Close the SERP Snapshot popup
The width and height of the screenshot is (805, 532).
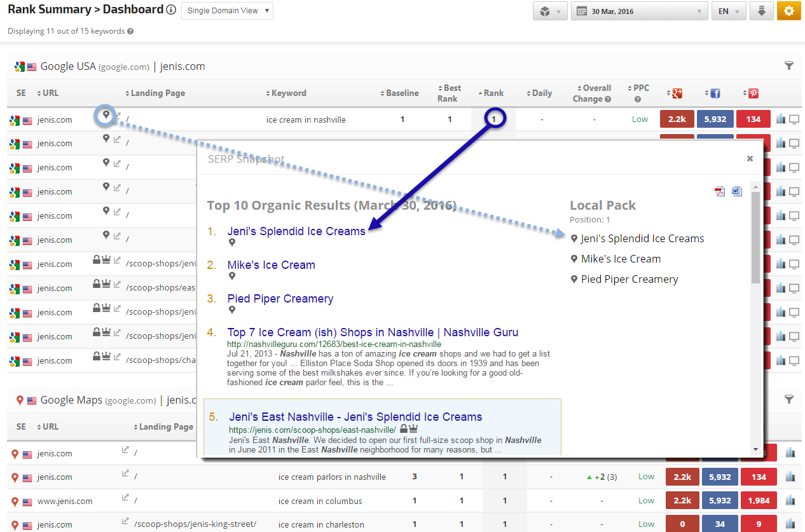tap(750, 159)
